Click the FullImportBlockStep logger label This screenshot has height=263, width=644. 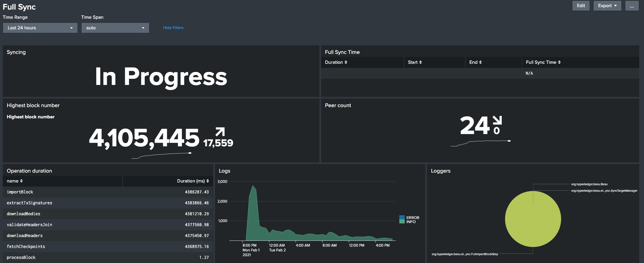pos(465,254)
